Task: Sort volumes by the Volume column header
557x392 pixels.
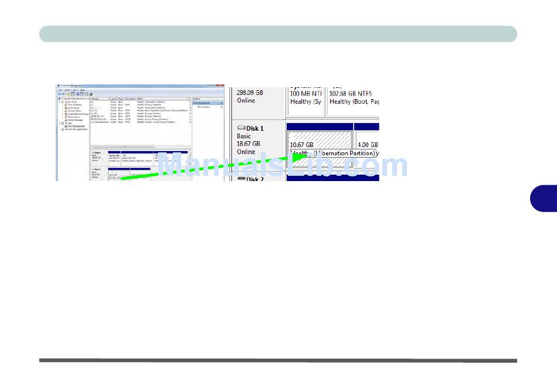Action: 100,98
